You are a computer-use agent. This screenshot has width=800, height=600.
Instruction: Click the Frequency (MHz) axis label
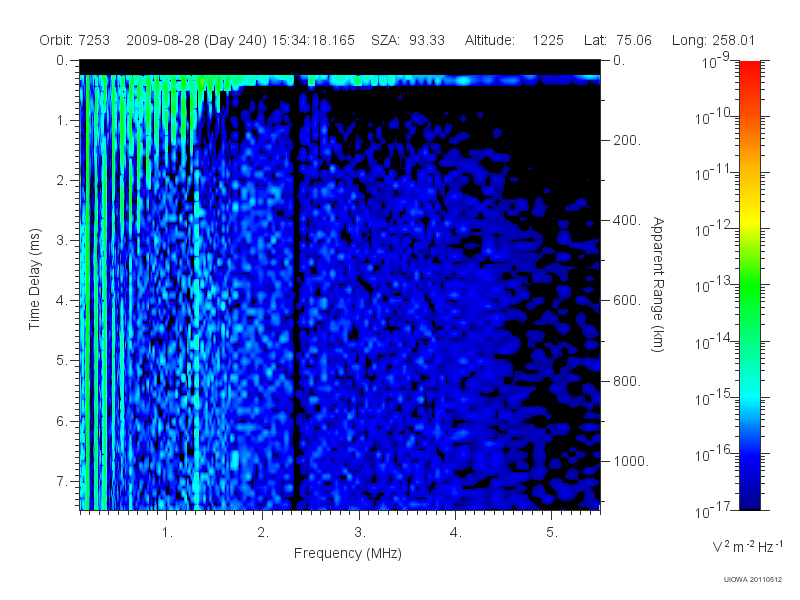pos(347,554)
